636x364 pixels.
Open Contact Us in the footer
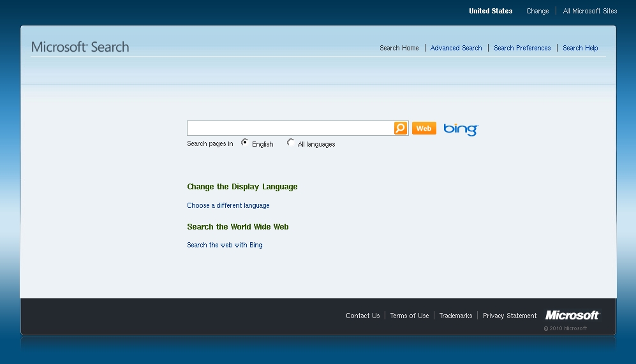pyautogui.click(x=362, y=316)
